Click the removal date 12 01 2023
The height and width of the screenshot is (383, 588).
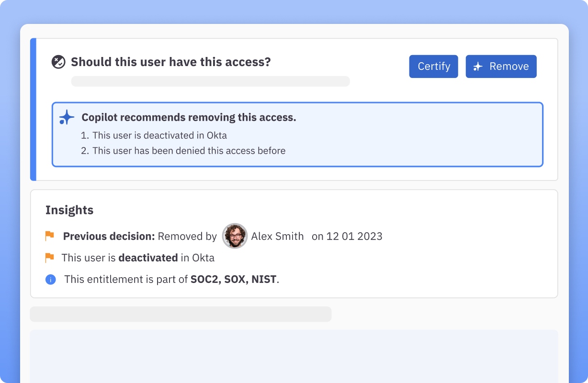click(x=354, y=236)
